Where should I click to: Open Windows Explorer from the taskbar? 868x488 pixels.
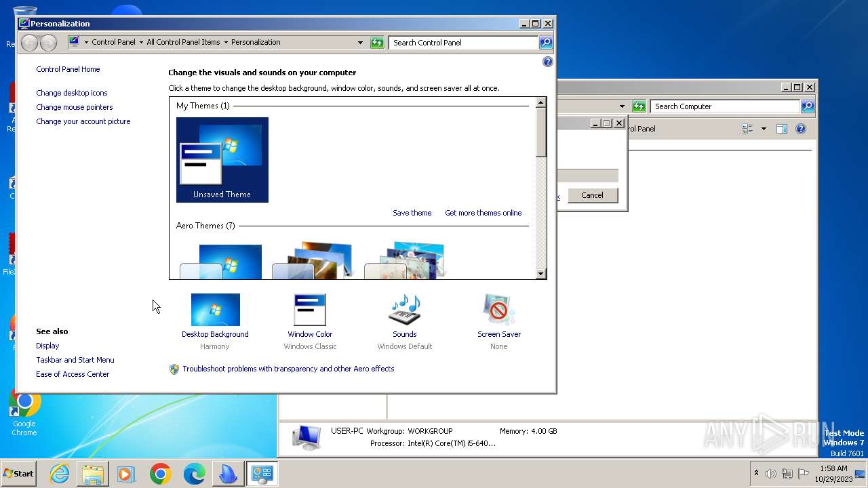coord(93,474)
